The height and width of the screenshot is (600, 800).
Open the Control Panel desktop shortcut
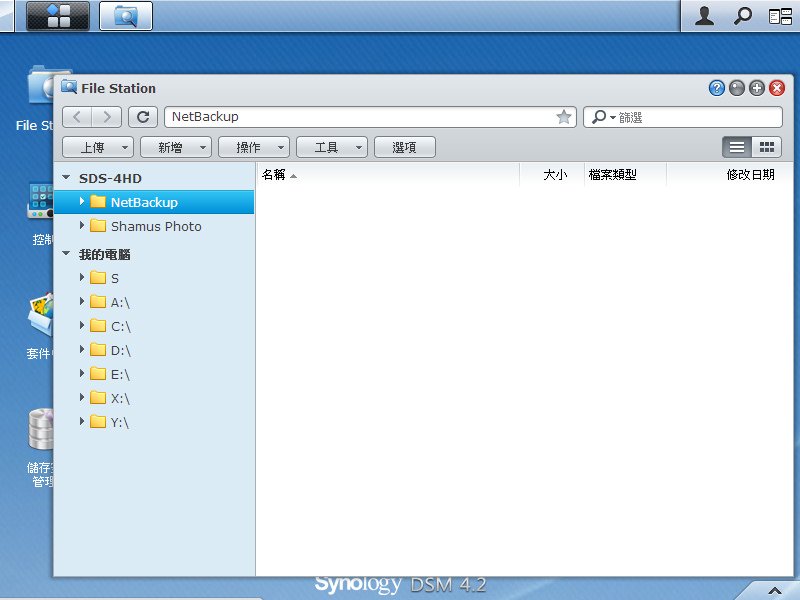40,201
